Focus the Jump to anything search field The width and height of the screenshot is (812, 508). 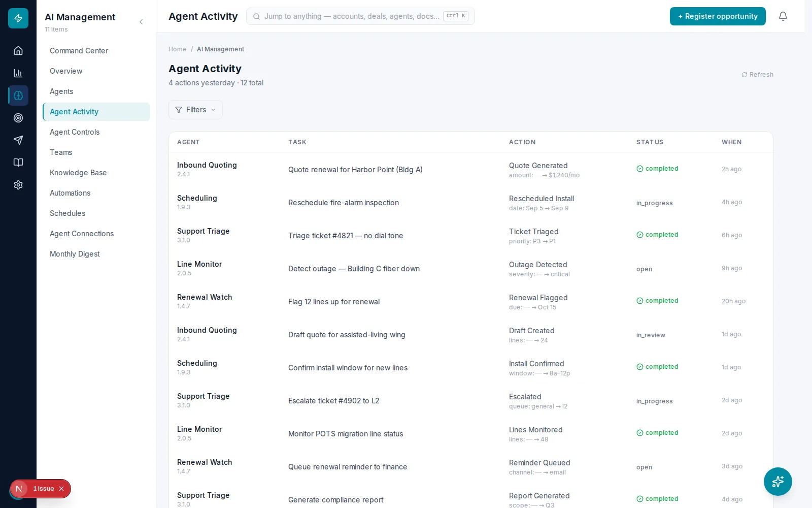tap(360, 16)
